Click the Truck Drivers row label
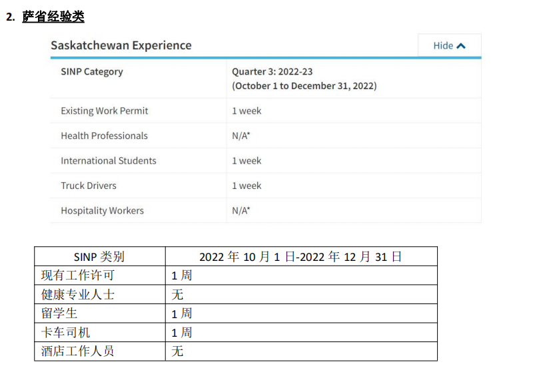The height and width of the screenshot is (392, 533). pos(89,186)
